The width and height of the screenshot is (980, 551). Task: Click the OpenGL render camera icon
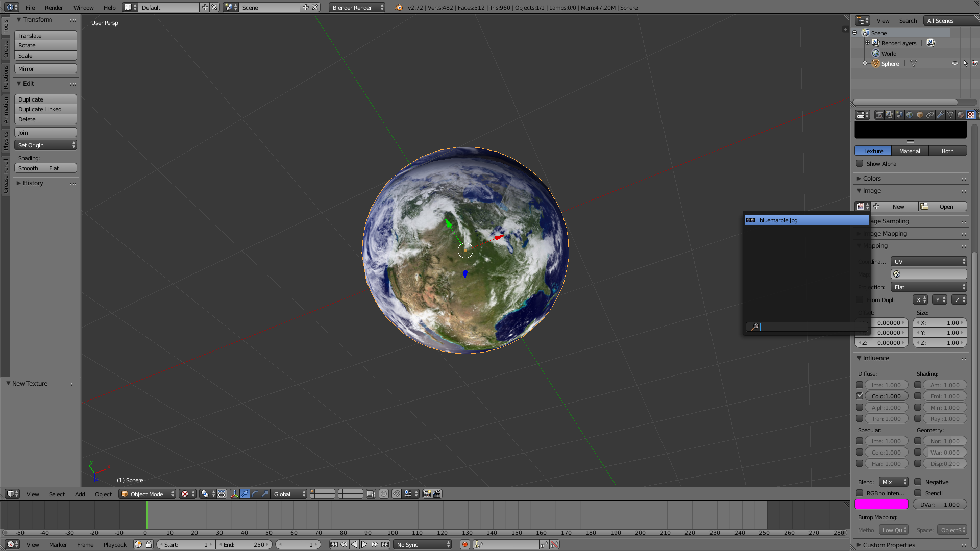(427, 494)
